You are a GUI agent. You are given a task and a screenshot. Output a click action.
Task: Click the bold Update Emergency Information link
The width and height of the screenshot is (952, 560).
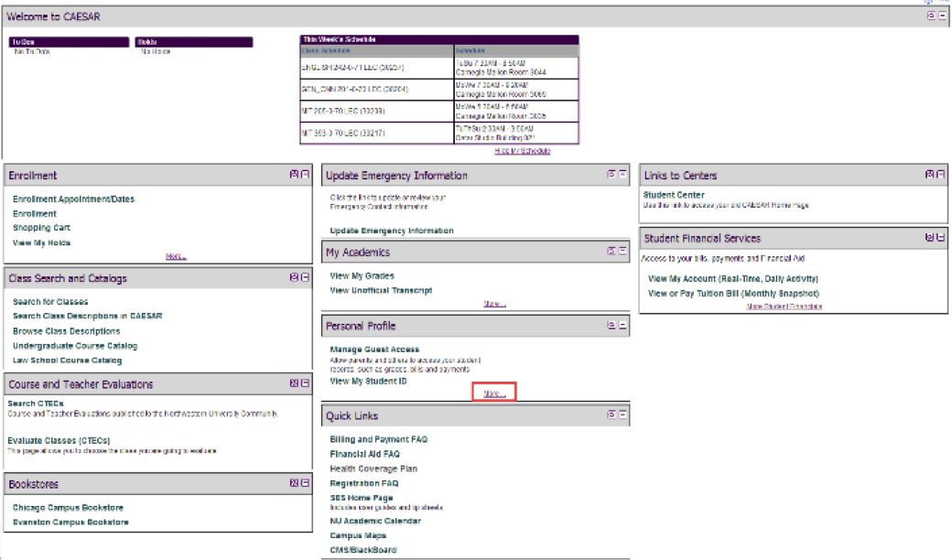pos(392,231)
